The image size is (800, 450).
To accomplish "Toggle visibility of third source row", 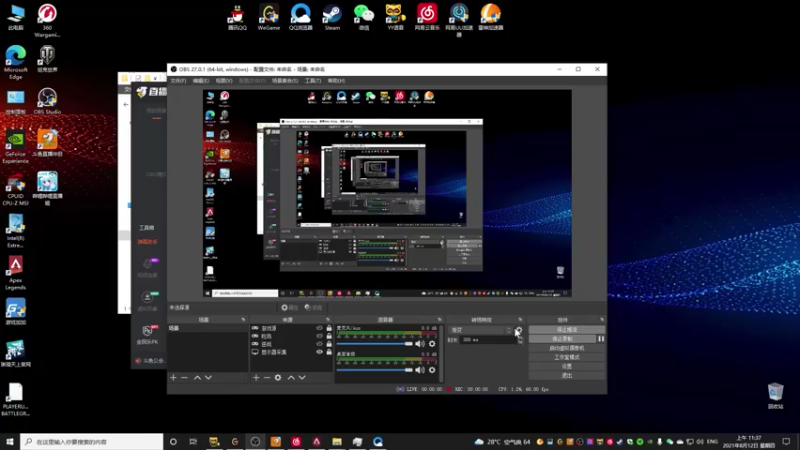I will pyautogui.click(x=319, y=344).
